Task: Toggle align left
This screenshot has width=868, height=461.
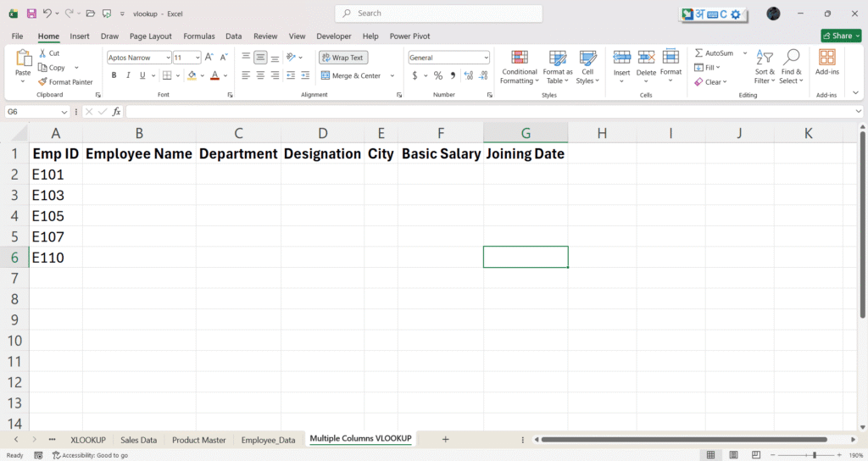Action: tap(246, 75)
